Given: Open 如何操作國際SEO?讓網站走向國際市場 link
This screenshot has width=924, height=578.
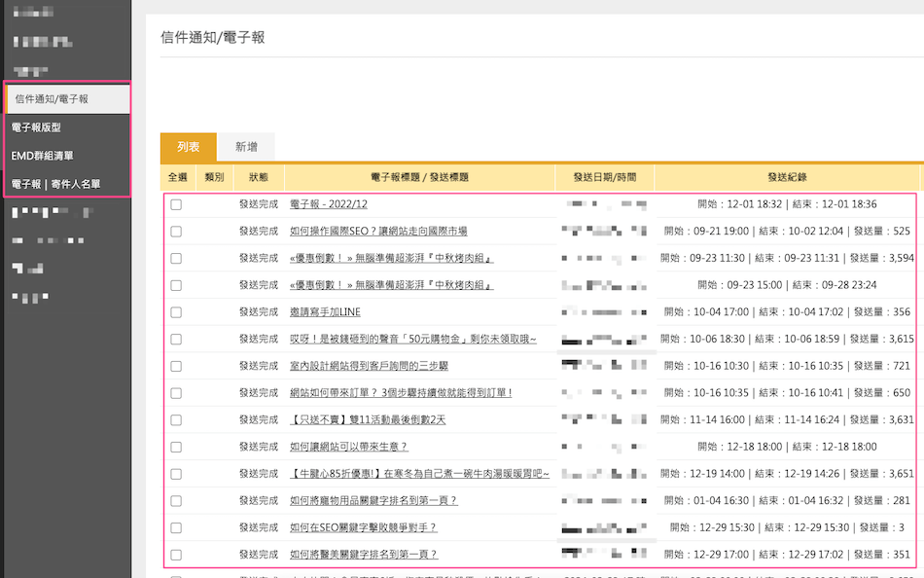Looking at the screenshot, I should pyautogui.click(x=378, y=232).
